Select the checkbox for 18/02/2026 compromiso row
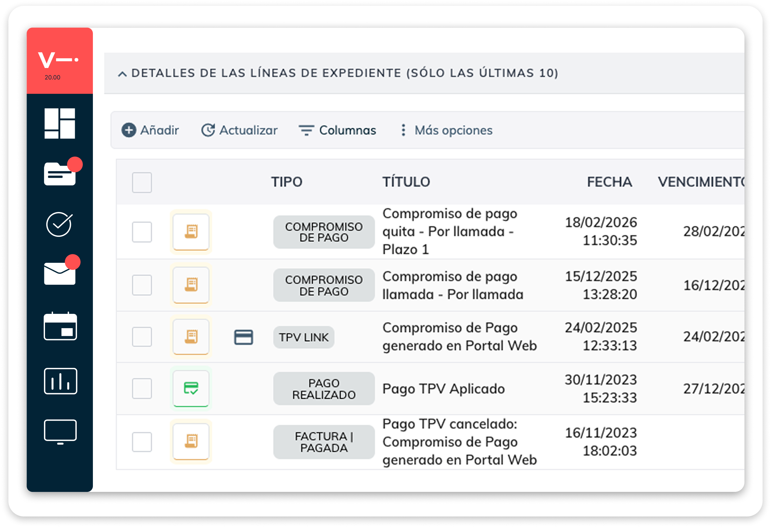771x532 pixels. pos(142,232)
